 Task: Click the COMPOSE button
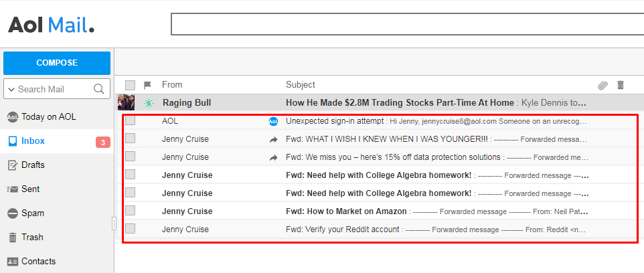pos(57,63)
